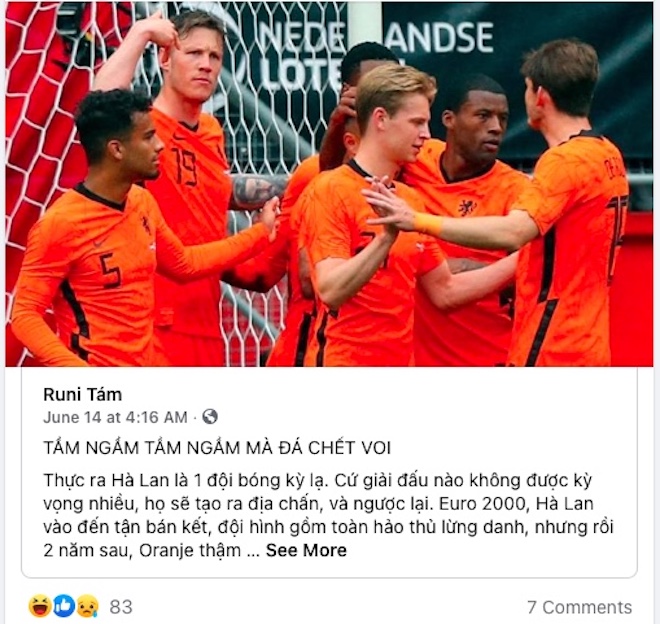
Task: Open the June 14 at 4:16 AM timestamp
Action: [x=115, y=417]
